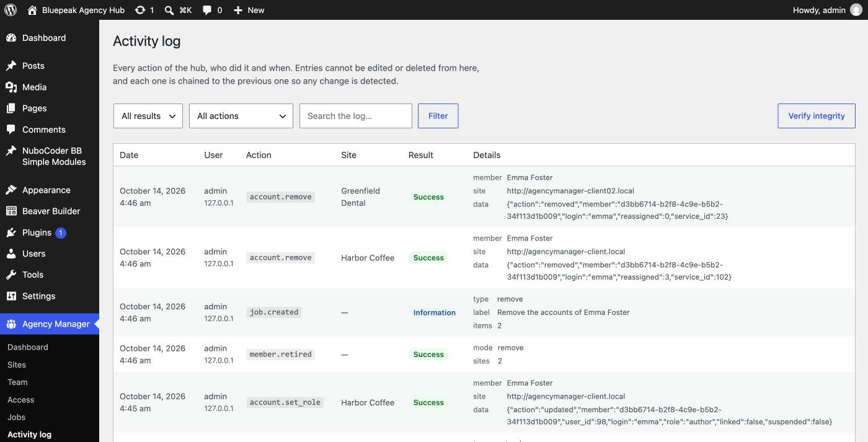The image size is (868, 442).
Task: Click the Success badge in member.retired row
Action: click(428, 355)
